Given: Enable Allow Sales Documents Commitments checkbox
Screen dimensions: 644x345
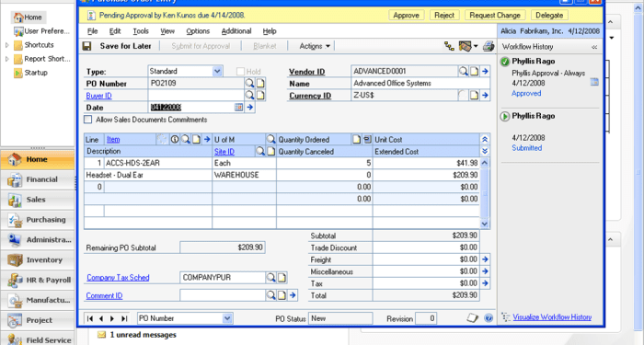Looking at the screenshot, I should point(88,120).
